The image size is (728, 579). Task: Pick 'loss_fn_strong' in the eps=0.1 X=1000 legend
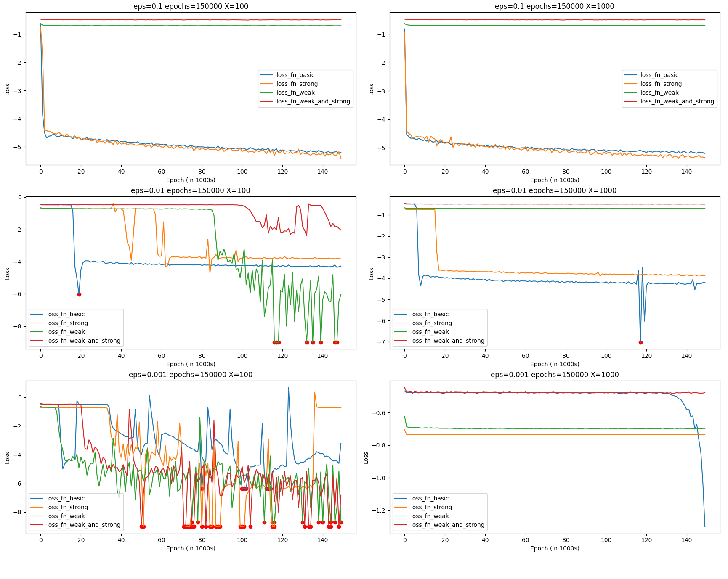pyautogui.click(x=661, y=84)
